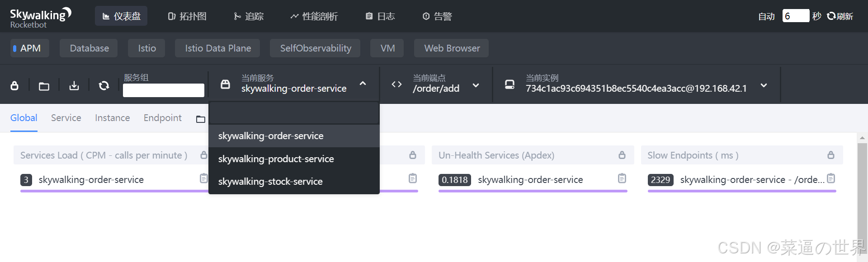Click the Slow Endpoints progress bar
The image size is (868, 262).
click(742, 191)
